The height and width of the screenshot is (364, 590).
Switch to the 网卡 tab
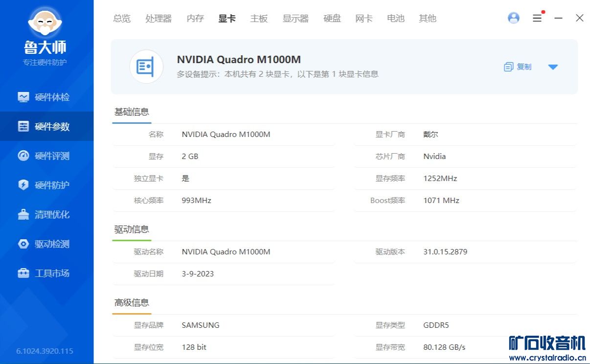364,19
